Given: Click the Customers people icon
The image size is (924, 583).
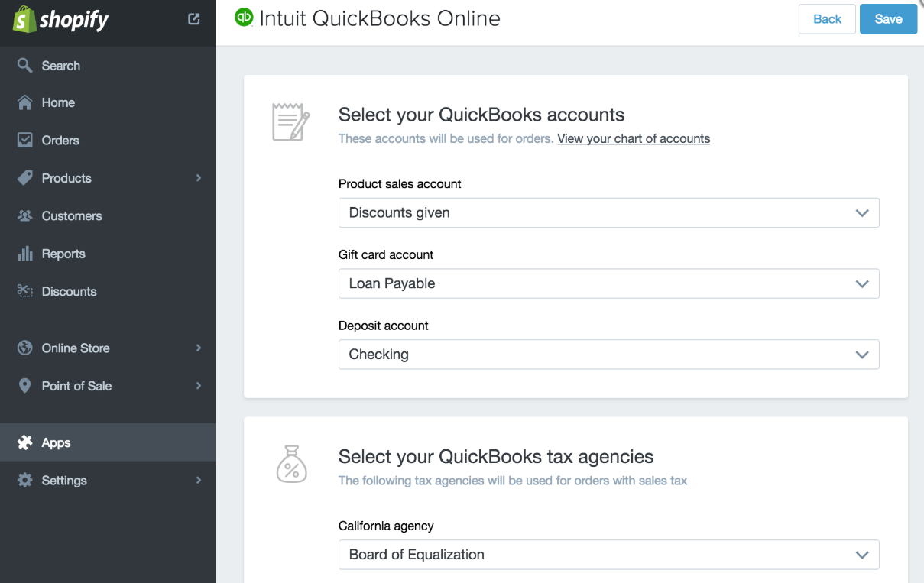Looking at the screenshot, I should (25, 215).
